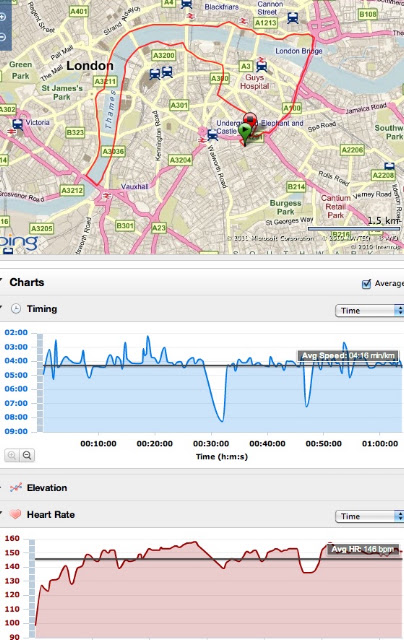Viewport: 404px width, 640px height.
Task: Click the heart icon next to Heart Rate
Action: pyautogui.click(x=16, y=514)
